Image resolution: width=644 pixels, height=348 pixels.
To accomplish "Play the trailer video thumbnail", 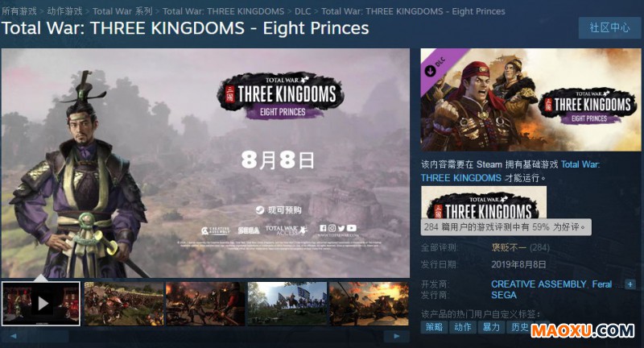I will pos(41,304).
